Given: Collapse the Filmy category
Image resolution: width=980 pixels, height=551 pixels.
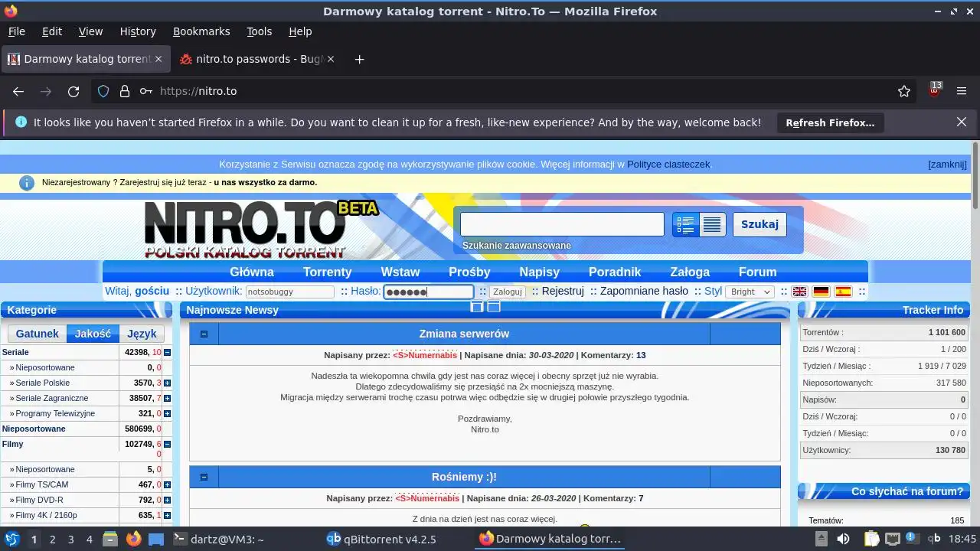Looking at the screenshot, I should [x=167, y=444].
